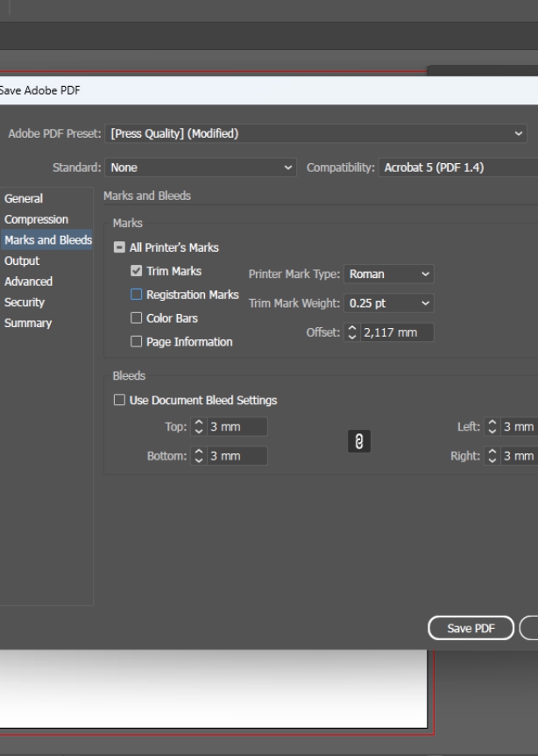538x756 pixels.
Task: Uncheck the Trim Marks checkbox
Action: (x=136, y=272)
